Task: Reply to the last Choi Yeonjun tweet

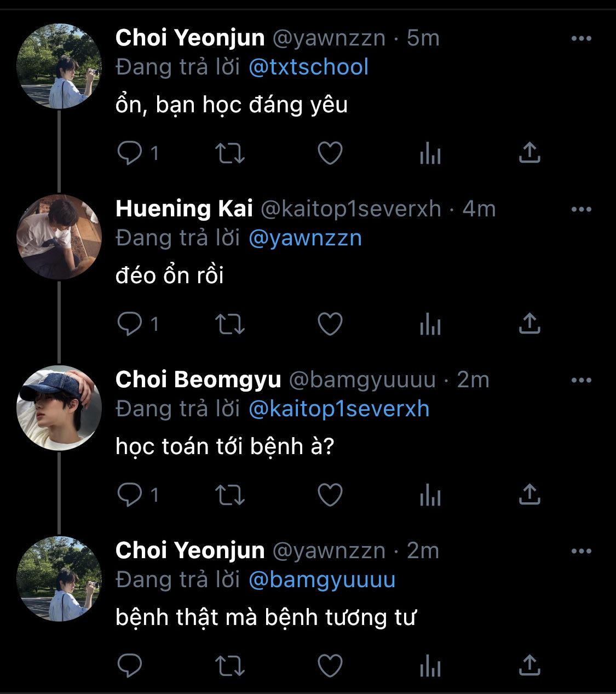Action: pos(130,666)
